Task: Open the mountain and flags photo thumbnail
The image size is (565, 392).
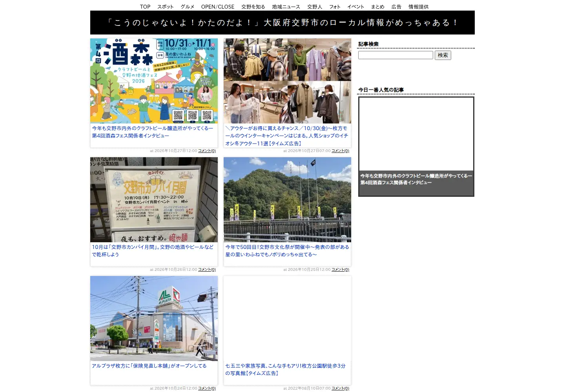Action: (x=287, y=200)
